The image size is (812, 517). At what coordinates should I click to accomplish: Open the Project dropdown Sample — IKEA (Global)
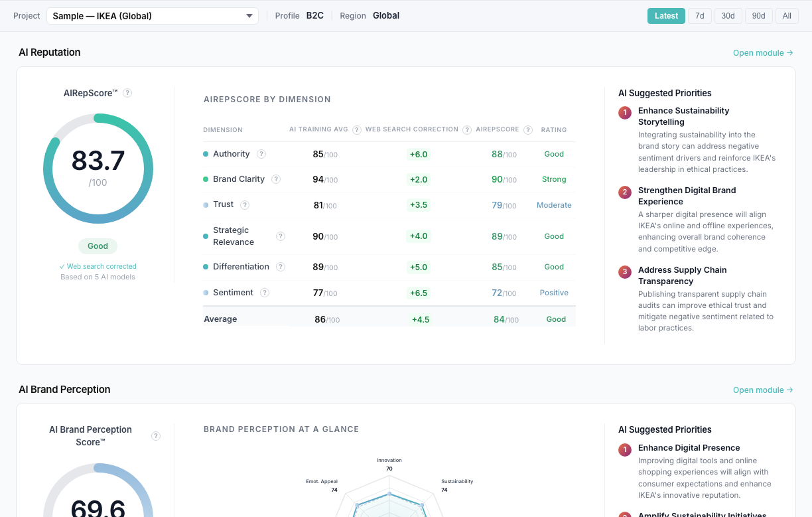pos(153,16)
